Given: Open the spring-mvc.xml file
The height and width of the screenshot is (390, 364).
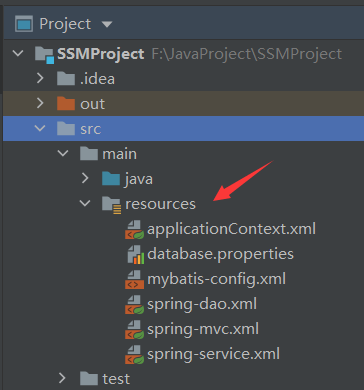Looking at the screenshot, I should [203, 329].
